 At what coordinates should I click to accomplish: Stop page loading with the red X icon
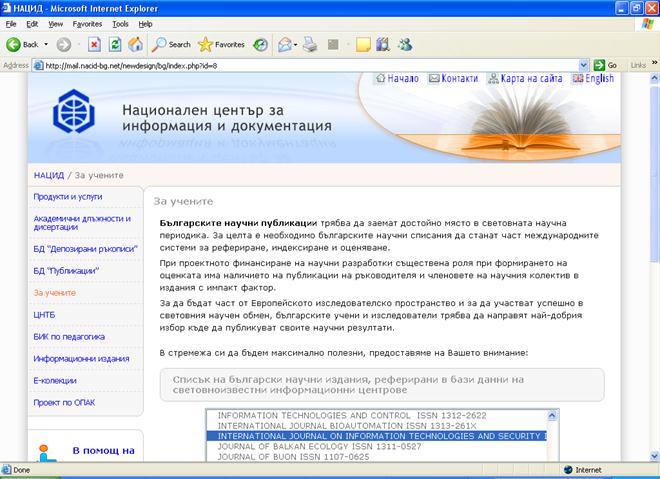[94, 44]
